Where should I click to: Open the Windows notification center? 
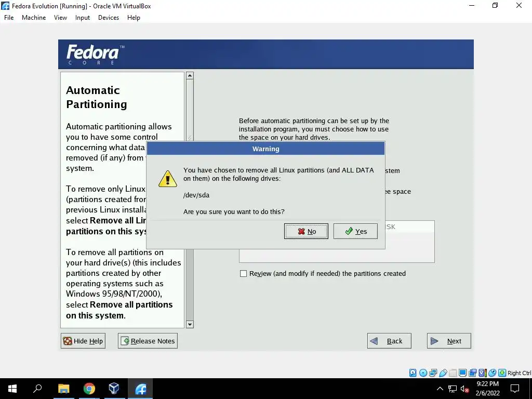click(x=515, y=389)
